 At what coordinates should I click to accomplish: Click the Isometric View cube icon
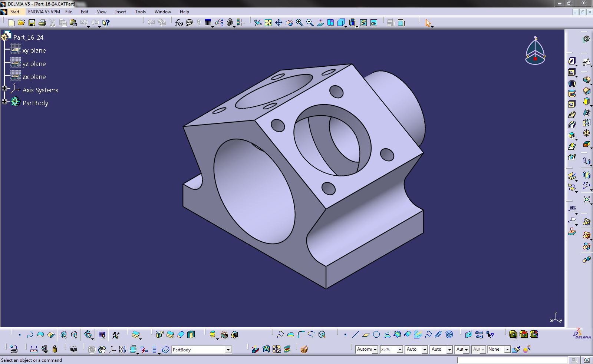click(x=341, y=23)
